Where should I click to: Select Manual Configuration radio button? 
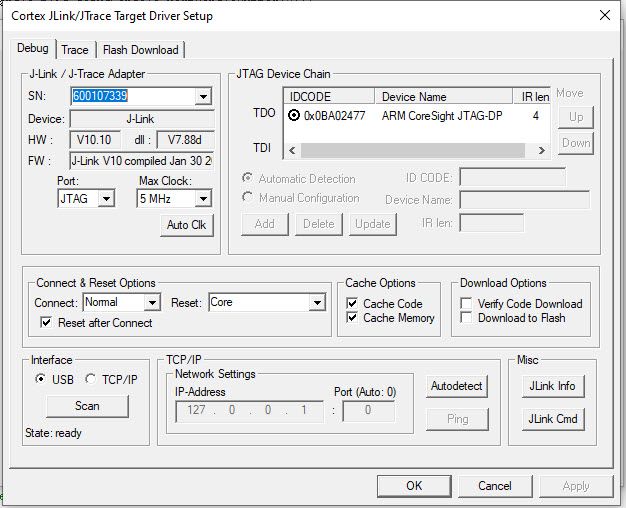(248, 197)
